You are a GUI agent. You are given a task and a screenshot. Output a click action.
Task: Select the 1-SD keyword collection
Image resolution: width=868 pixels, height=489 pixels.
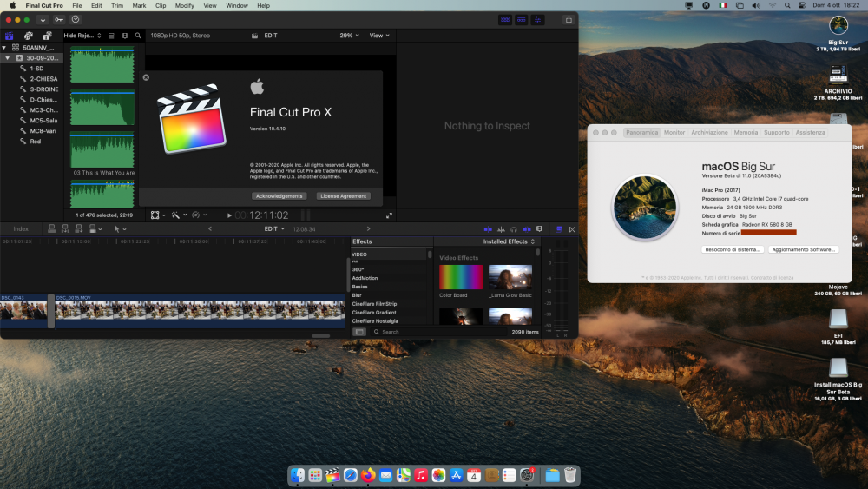coord(36,68)
